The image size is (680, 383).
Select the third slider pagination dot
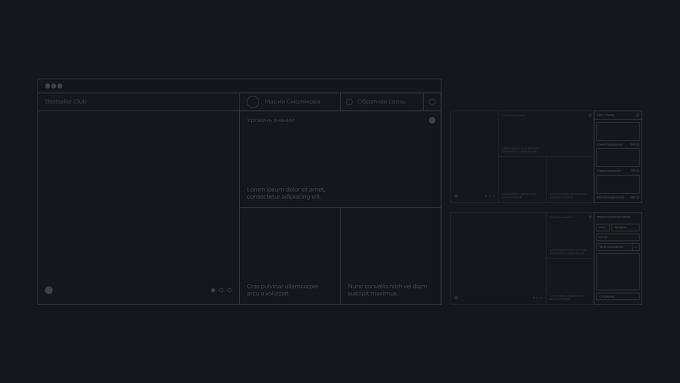coord(229,290)
